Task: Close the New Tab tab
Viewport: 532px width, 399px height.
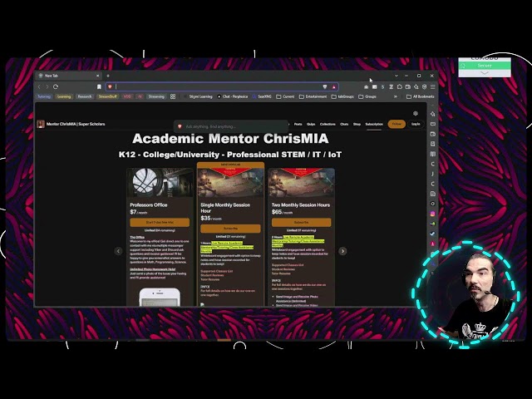Action: pyautogui.click(x=98, y=76)
